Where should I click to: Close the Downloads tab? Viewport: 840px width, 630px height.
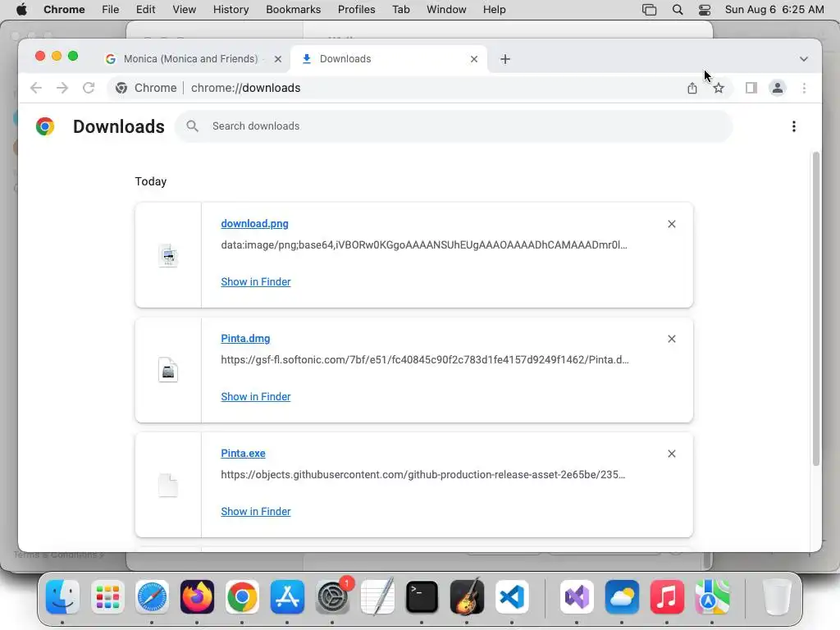tap(474, 59)
